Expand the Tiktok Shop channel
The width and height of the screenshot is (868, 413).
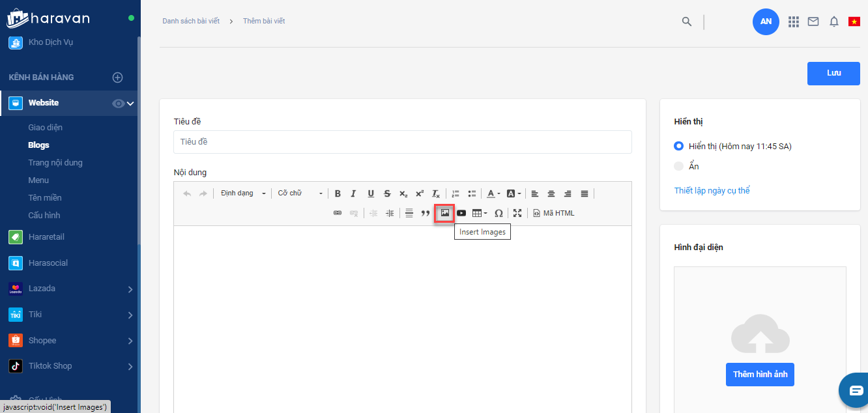130,367
